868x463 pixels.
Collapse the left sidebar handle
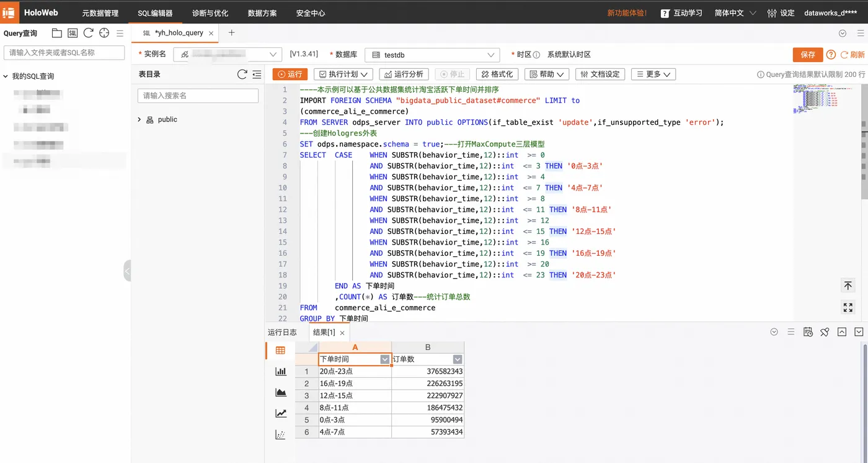tap(127, 271)
